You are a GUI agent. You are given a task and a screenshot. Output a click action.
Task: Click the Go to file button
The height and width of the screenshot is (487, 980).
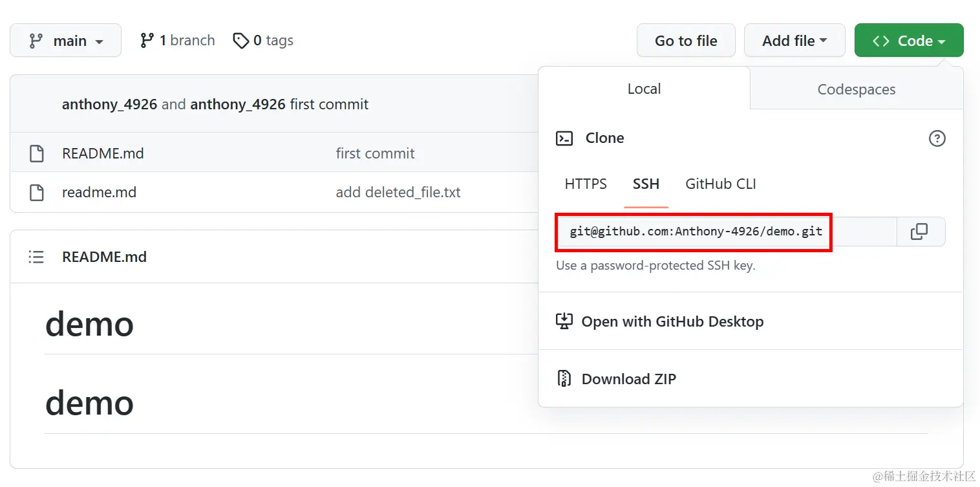(686, 40)
